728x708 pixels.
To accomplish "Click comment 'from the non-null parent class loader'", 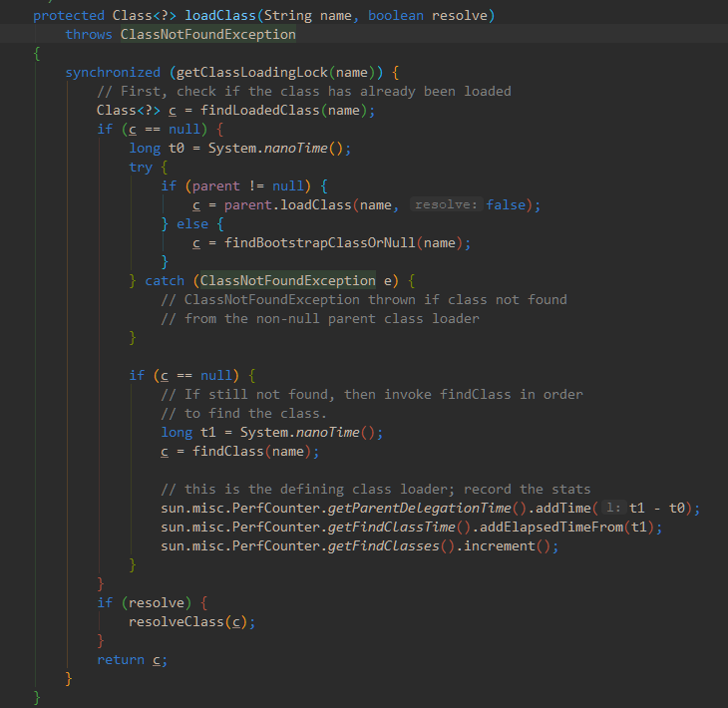I will [x=320, y=318].
